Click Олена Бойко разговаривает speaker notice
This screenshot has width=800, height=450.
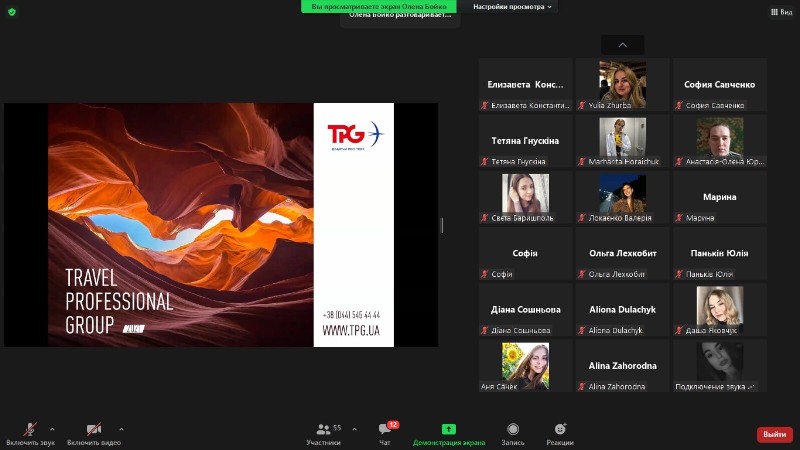click(x=400, y=16)
